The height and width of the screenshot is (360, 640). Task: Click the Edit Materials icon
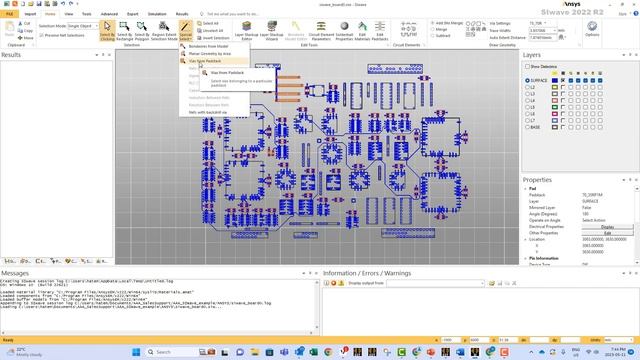point(362,31)
